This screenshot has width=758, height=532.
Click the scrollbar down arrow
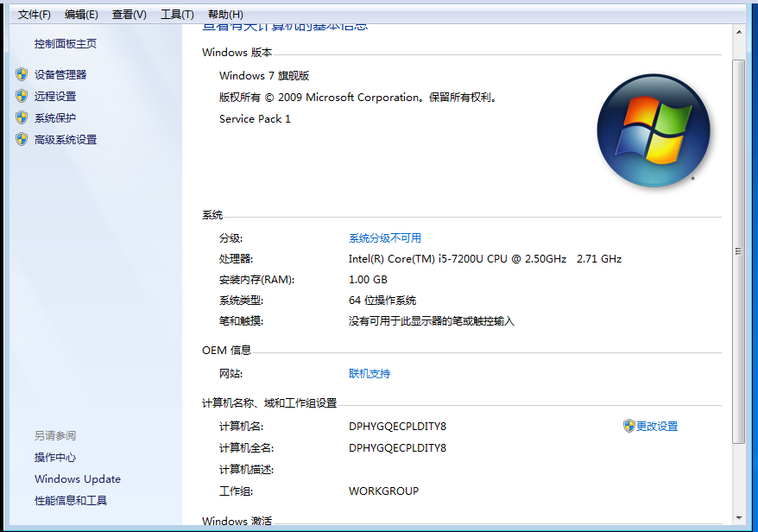tap(739, 518)
